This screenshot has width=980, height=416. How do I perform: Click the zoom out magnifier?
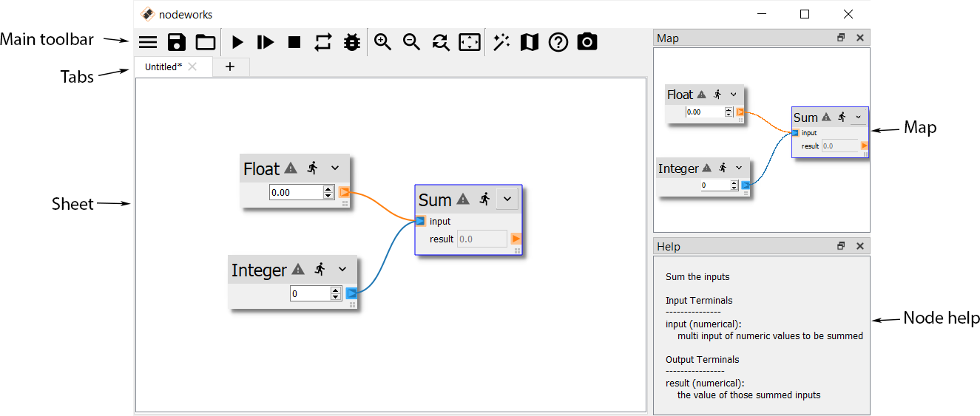point(411,42)
